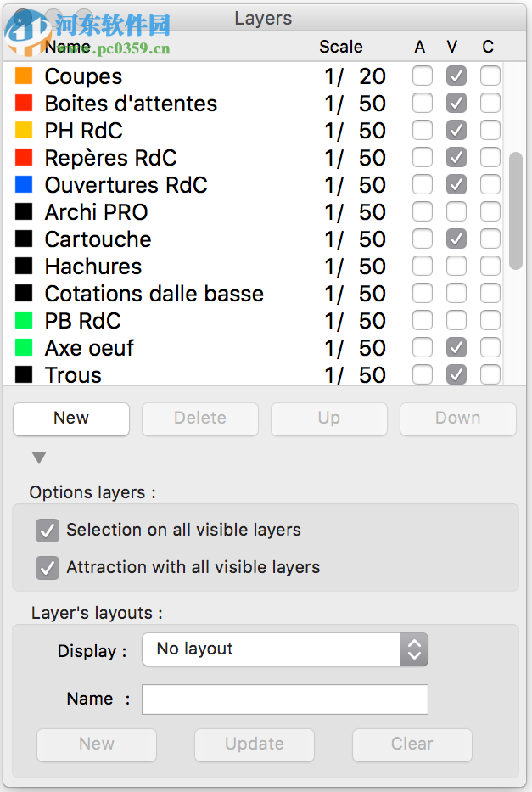The height and width of the screenshot is (792, 532).
Task: Click the red color icon for Boites d'attentes
Action: pyautogui.click(x=24, y=103)
